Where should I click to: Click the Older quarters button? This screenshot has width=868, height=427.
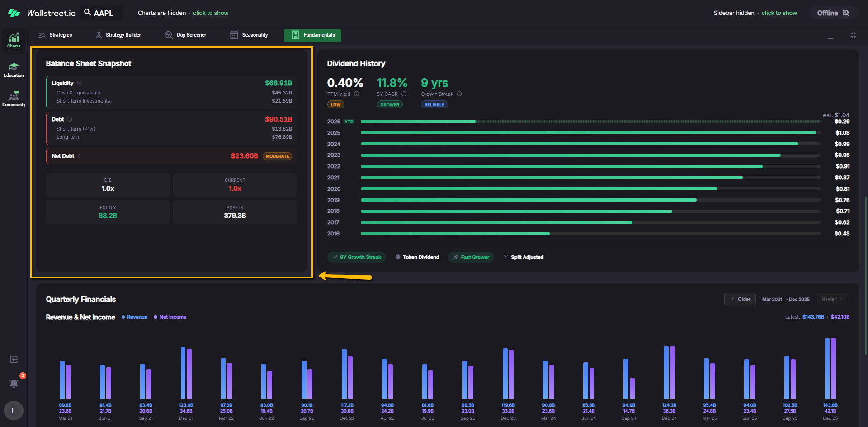tap(740, 299)
